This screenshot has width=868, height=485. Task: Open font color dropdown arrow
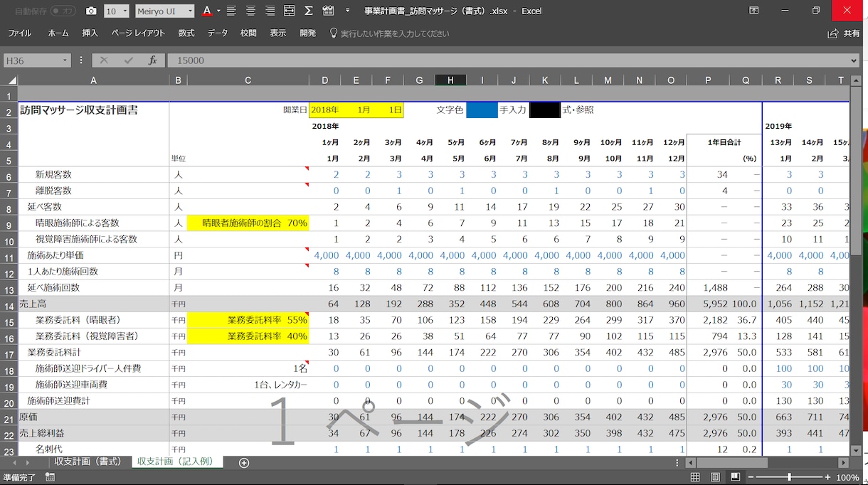point(218,11)
